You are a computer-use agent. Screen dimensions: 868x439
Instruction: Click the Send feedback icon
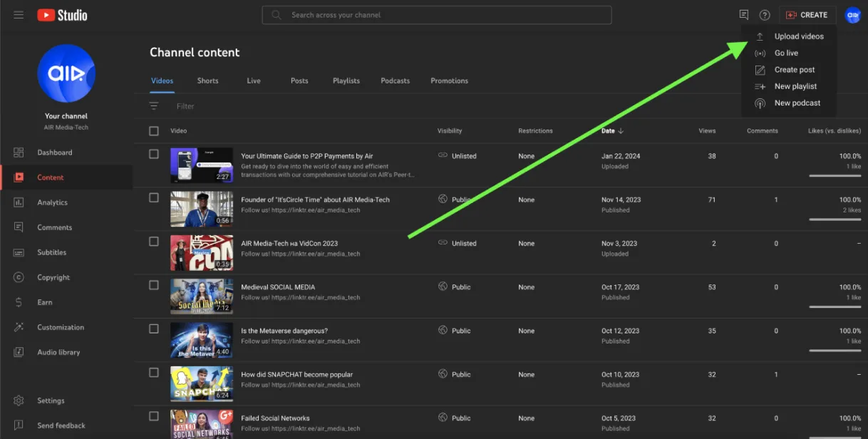tap(19, 425)
